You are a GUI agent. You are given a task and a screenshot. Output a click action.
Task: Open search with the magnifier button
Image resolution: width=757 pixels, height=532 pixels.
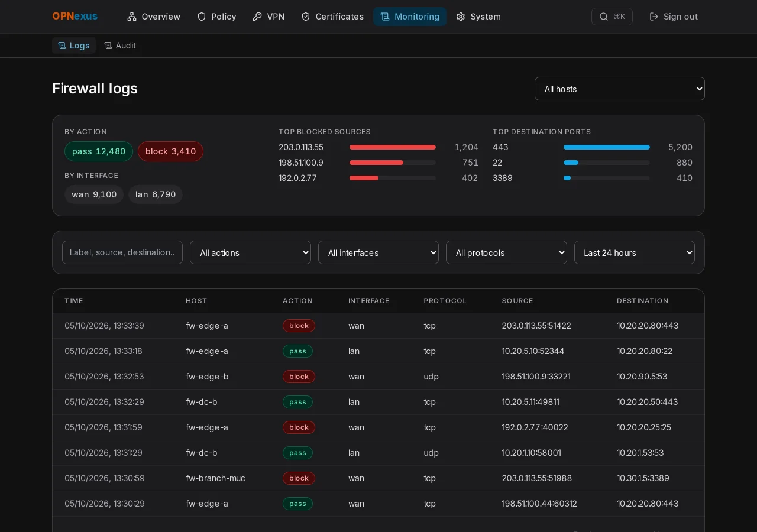[612, 17]
